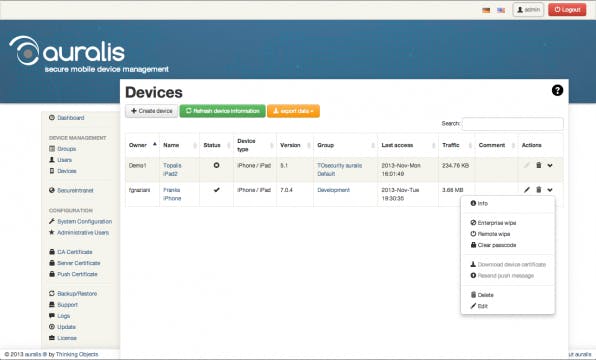This screenshot has height=360, width=596.
Task: Click trash icon in fgraziani row
Action: coord(539,190)
